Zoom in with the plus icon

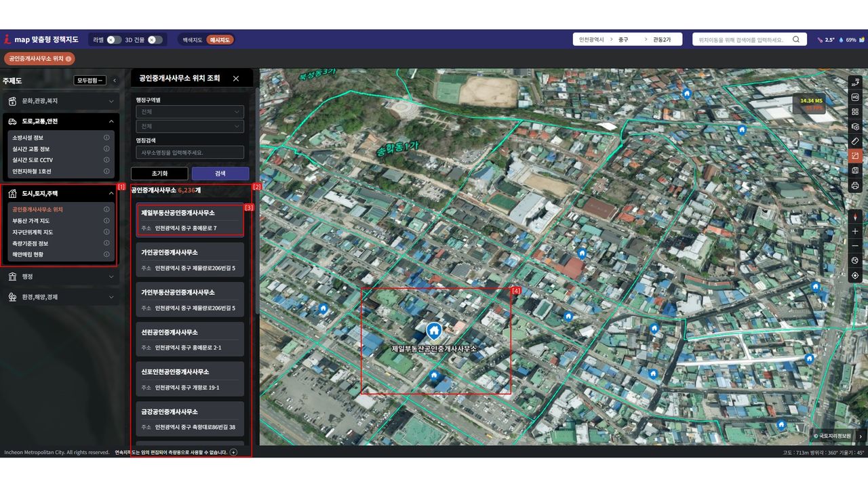[x=855, y=231]
